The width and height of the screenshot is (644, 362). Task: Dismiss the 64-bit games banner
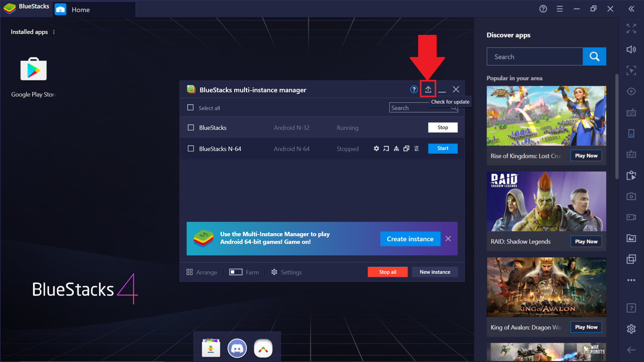448,239
